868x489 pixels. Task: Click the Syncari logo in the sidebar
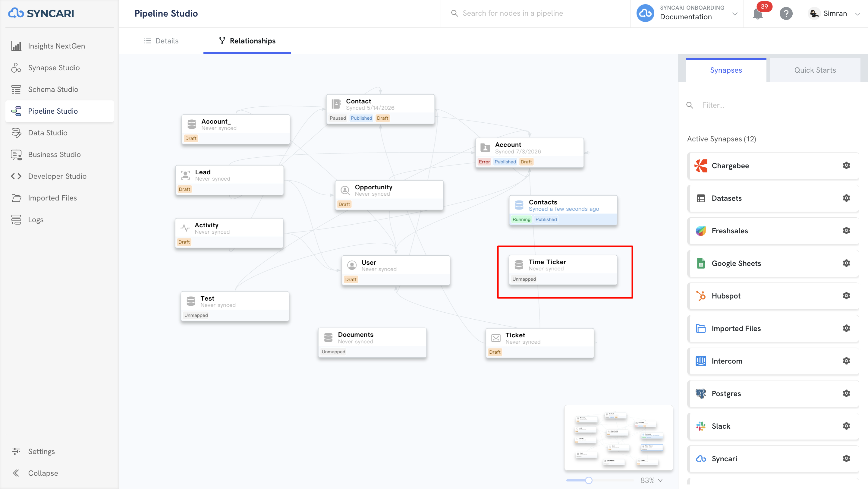click(41, 13)
